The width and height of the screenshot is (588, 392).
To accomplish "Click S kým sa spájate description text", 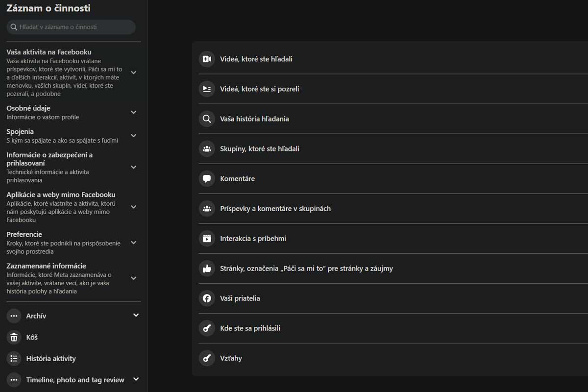I will point(62,141).
